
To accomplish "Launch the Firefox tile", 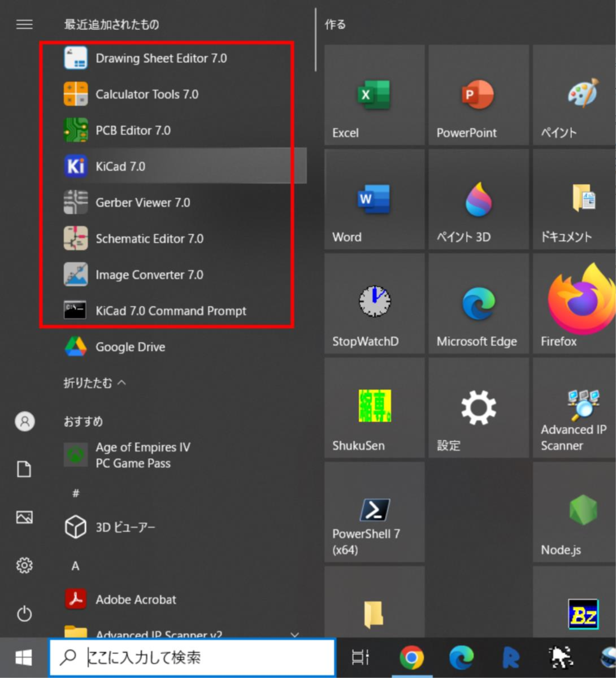I will tap(574, 303).
